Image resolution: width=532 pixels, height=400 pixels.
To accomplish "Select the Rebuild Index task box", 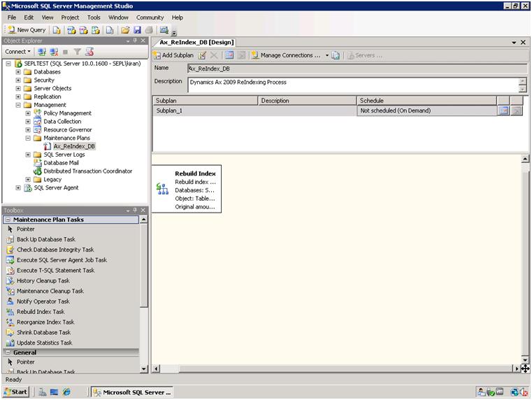I will click(x=187, y=189).
